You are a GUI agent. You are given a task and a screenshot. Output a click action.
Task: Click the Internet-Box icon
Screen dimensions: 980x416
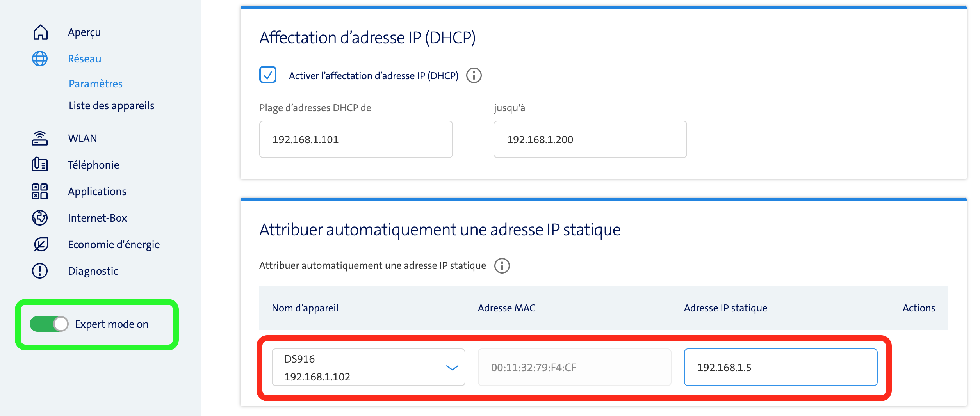[40, 218]
